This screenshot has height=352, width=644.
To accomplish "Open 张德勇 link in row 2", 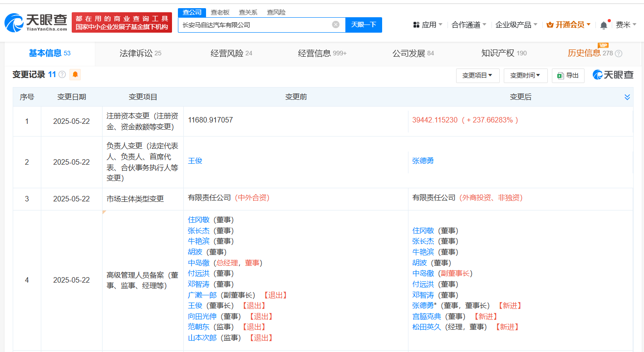I will (423, 161).
